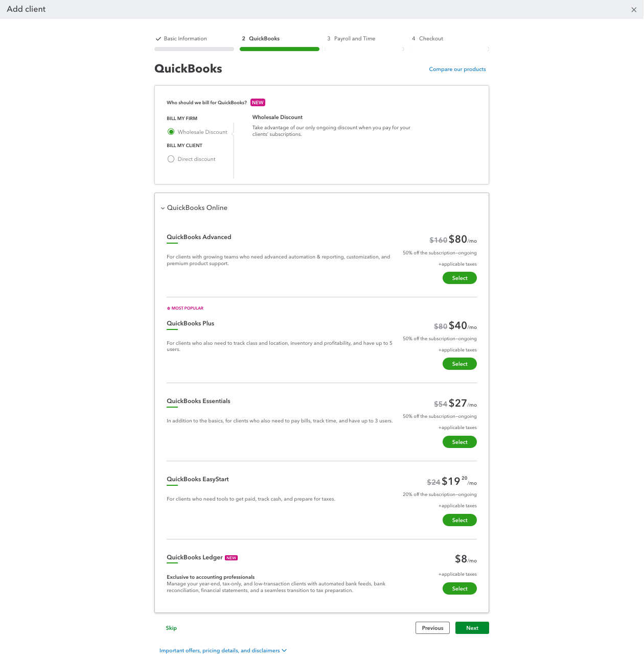The width and height of the screenshot is (644, 661).
Task: Click the green QuickBooks step progress bar
Action: [279, 49]
